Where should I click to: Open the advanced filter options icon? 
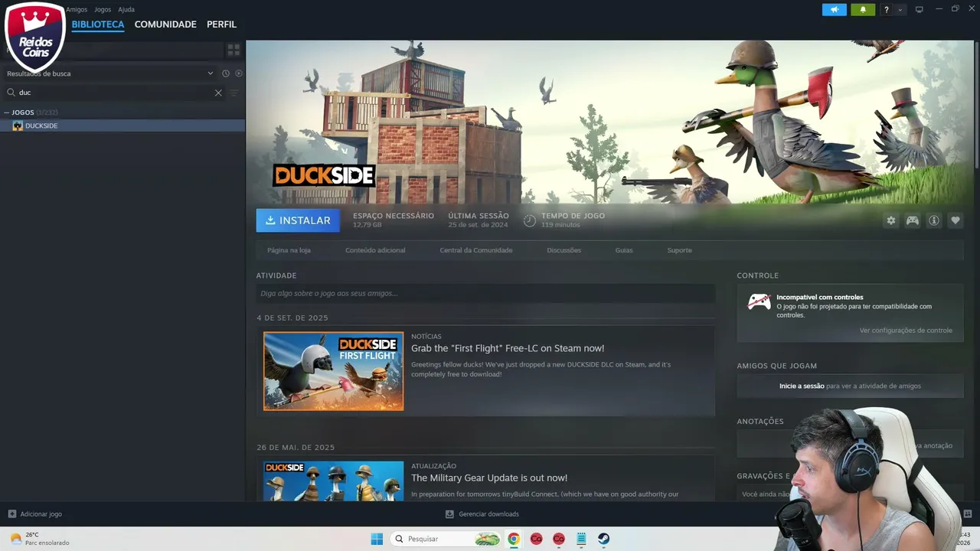(234, 93)
